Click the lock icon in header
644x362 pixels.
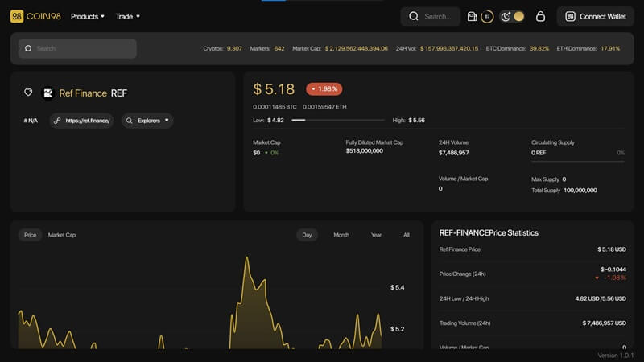540,16
